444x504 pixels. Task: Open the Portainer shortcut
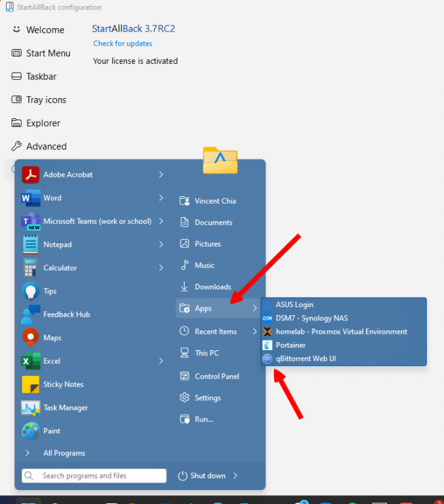click(290, 345)
